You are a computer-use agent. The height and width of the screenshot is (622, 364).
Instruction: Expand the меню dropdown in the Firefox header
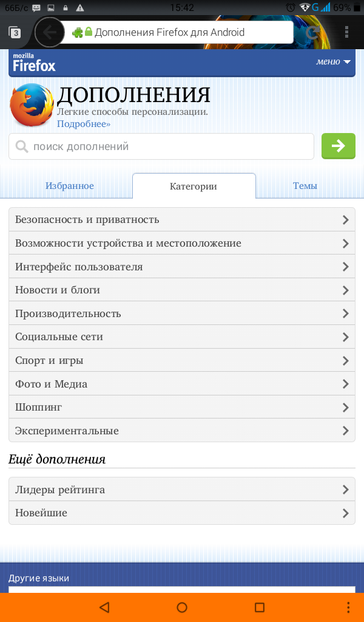(333, 61)
